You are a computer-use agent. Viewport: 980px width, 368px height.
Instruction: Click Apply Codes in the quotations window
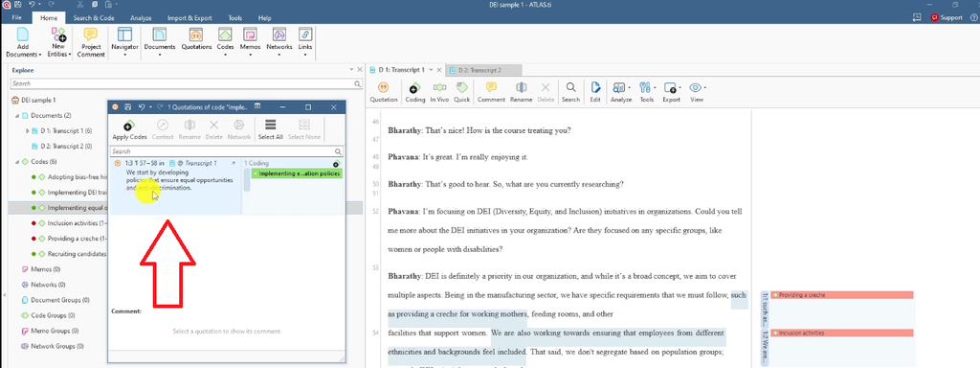coord(129,129)
